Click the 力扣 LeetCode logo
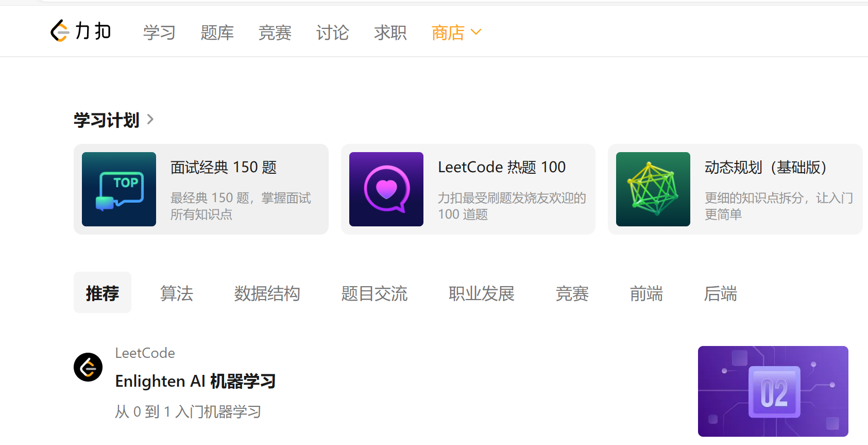 [81, 31]
